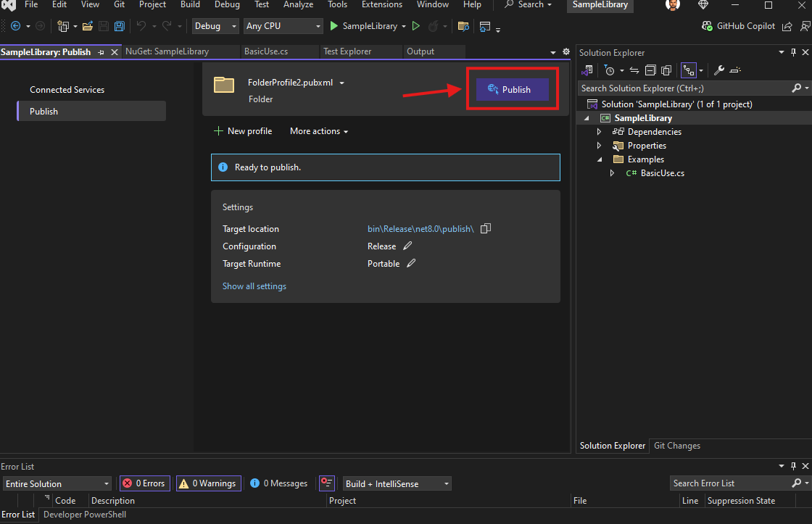Open GitHub Copilot from the title bar

[x=738, y=26]
